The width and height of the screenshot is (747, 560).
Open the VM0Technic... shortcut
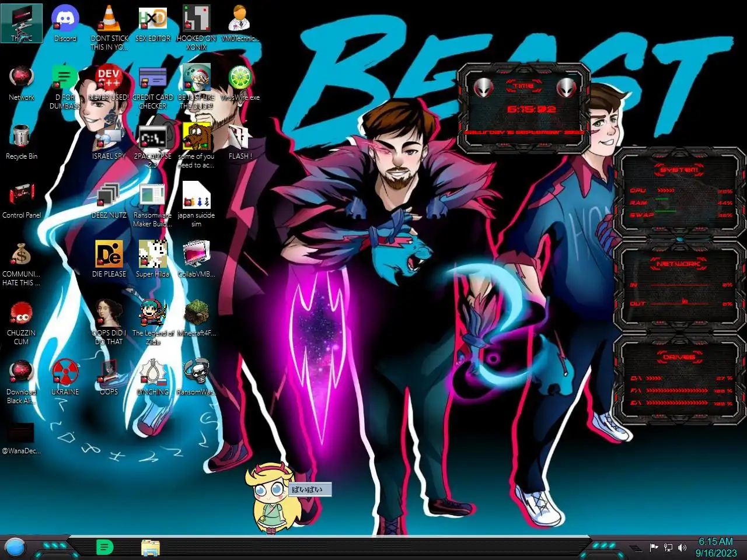tap(240, 23)
